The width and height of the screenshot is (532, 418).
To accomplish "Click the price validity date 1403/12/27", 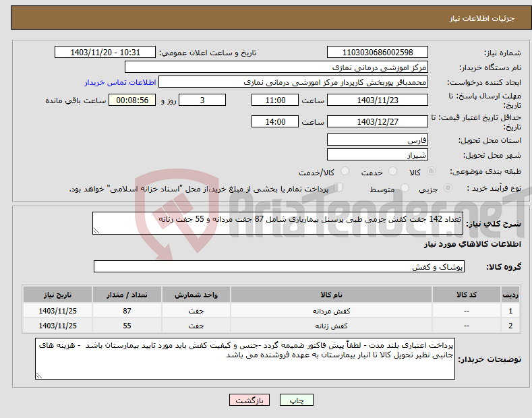I will click(x=378, y=121).
